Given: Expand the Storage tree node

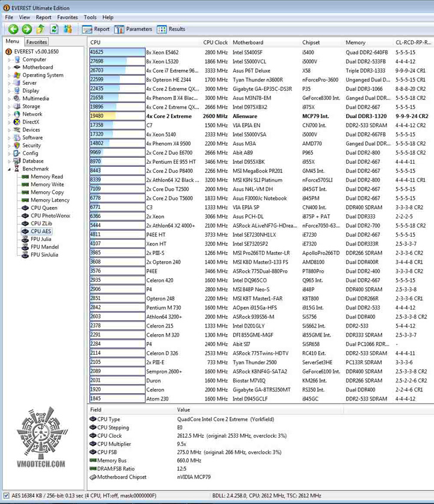Looking at the screenshot, I should pos(9,107).
